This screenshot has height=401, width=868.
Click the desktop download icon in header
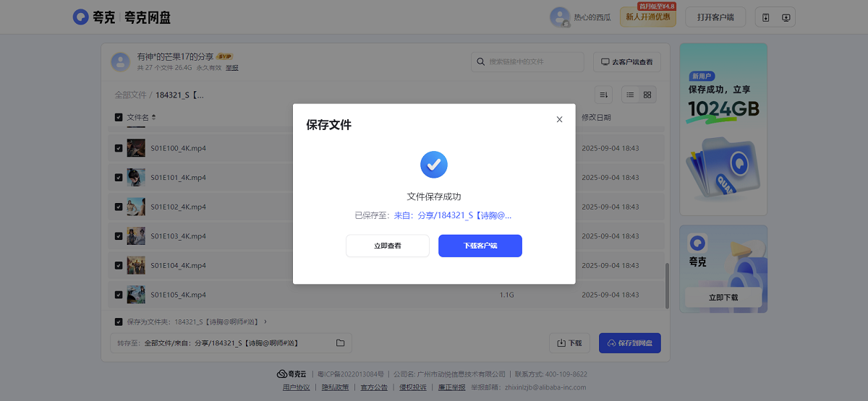pos(786,17)
